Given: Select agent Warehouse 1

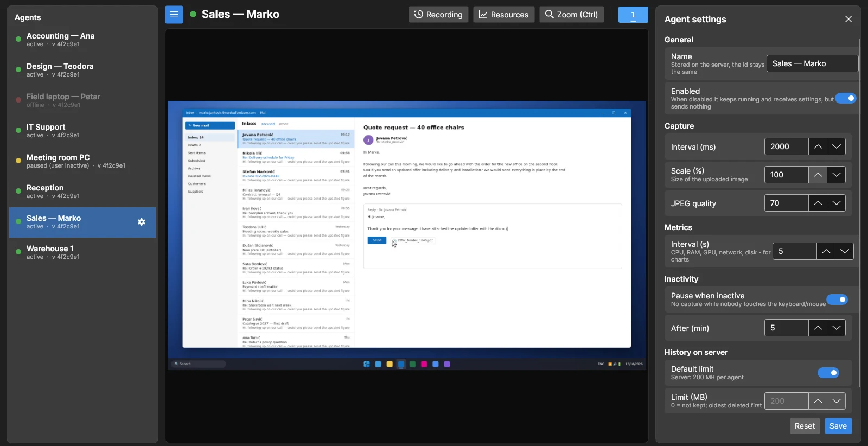Looking at the screenshot, I should pos(82,252).
